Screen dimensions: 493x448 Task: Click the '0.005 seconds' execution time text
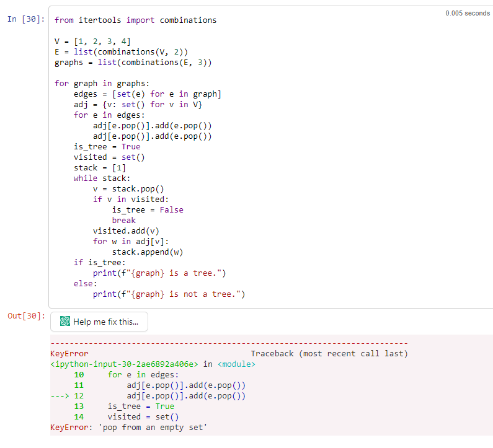coord(468,13)
